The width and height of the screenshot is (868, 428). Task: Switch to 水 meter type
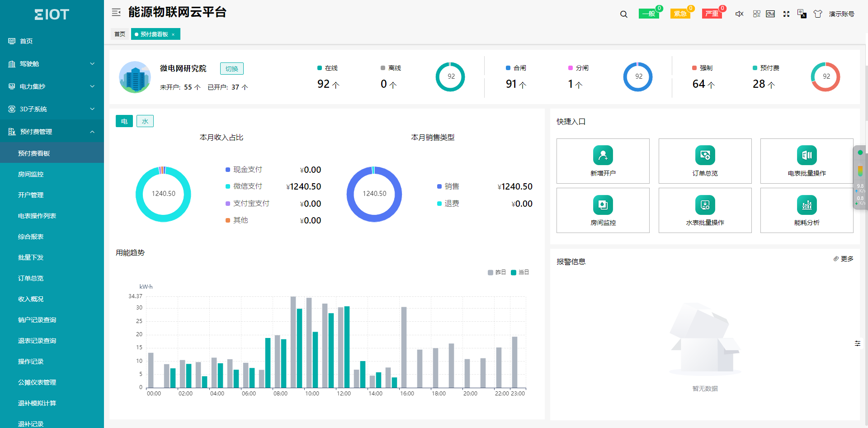coord(145,121)
